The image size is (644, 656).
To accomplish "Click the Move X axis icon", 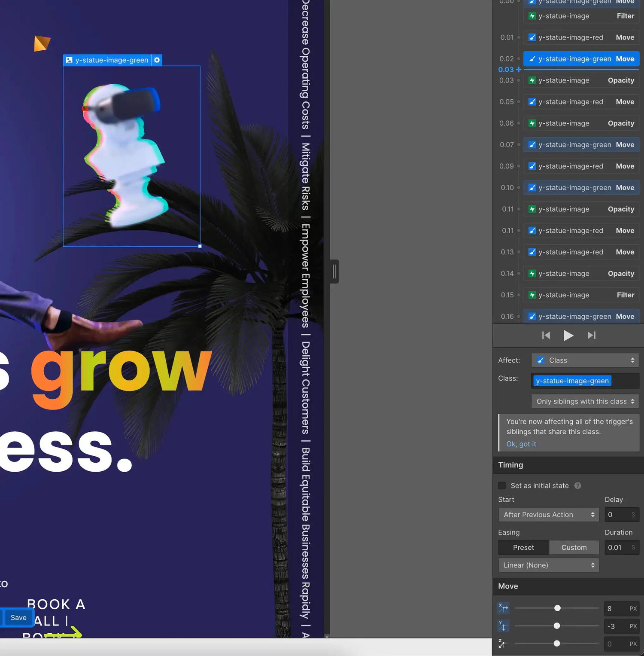I will click(503, 608).
